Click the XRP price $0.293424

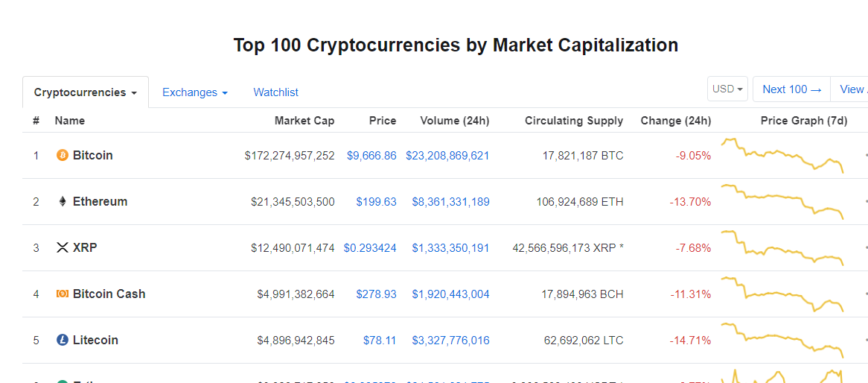click(370, 248)
